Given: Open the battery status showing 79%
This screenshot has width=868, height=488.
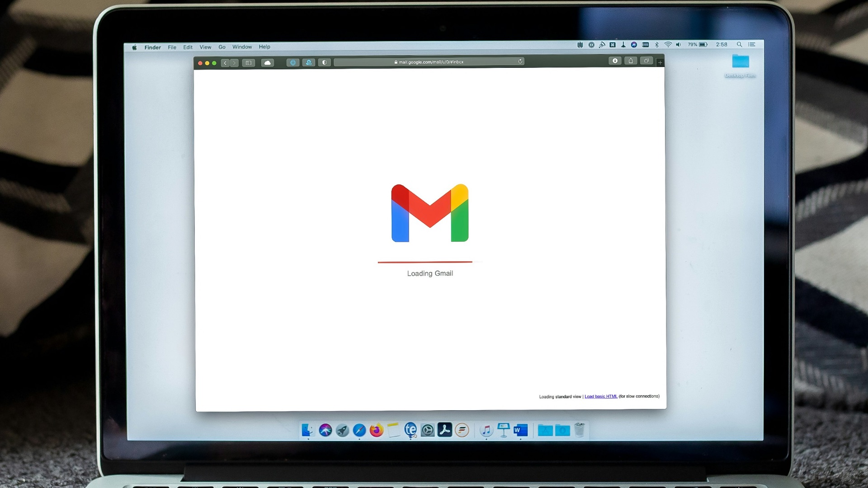Looking at the screenshot, I should click(698, 45).
